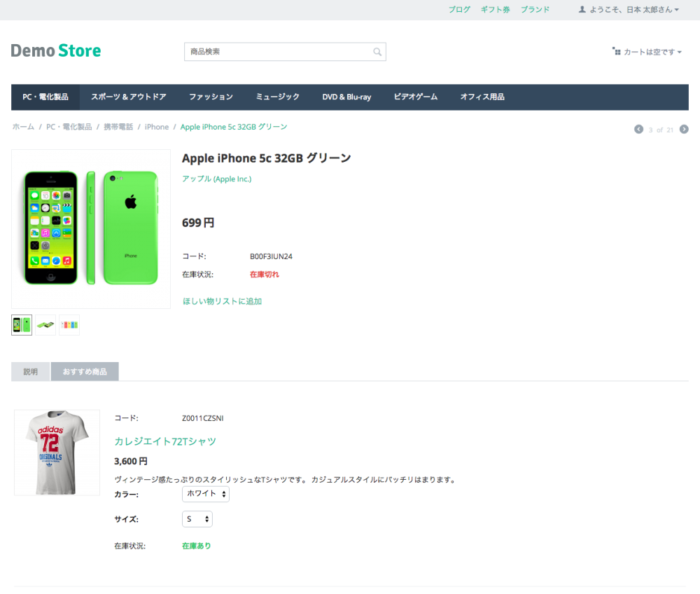Click the 在庫あり stock status
This screenshot has height=594, width=700.
click(197, 546)
